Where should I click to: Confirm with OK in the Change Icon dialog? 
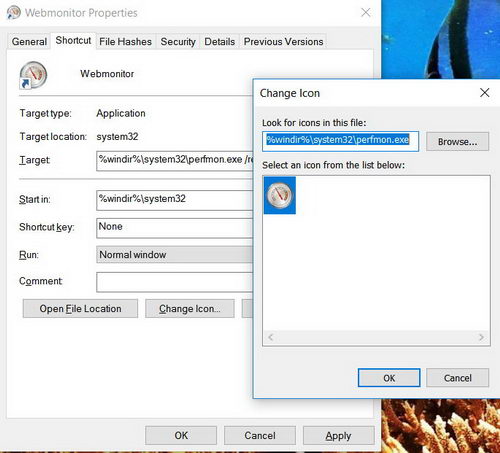tap(389, 378)
